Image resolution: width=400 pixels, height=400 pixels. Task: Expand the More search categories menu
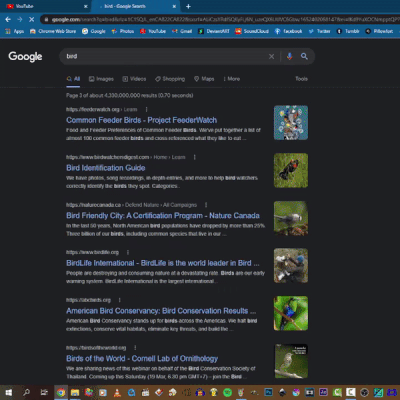(232, 79)
